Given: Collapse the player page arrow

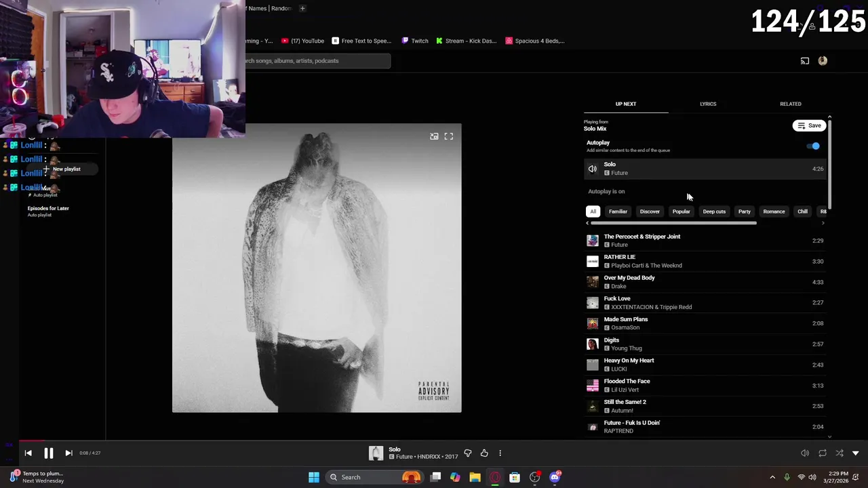Looking at the screenshot, I should tap(856, 453).
